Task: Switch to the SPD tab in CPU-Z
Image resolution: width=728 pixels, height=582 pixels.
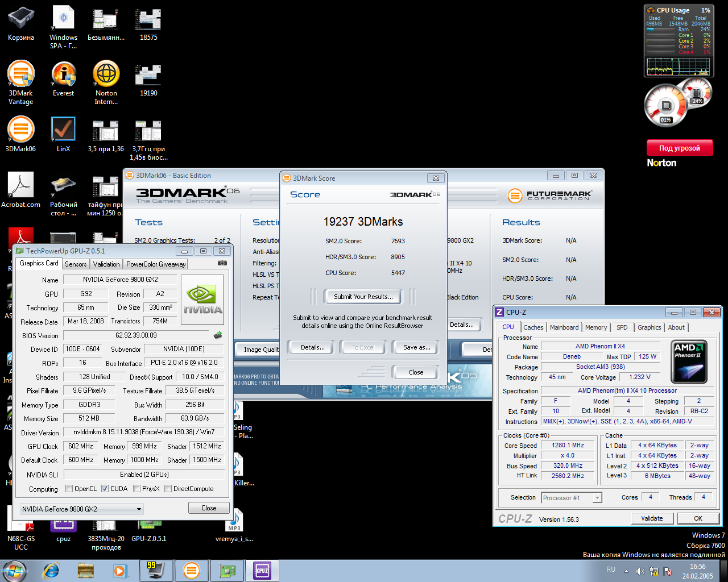Action: (x=622, y=327)
